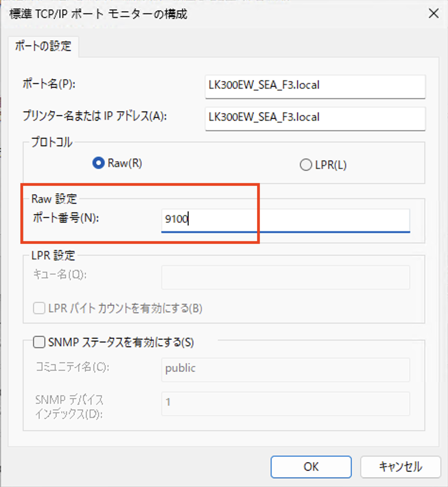The image size is (448, 487).
Task: Click the ポート名(P) label
Action: point(49,84)
